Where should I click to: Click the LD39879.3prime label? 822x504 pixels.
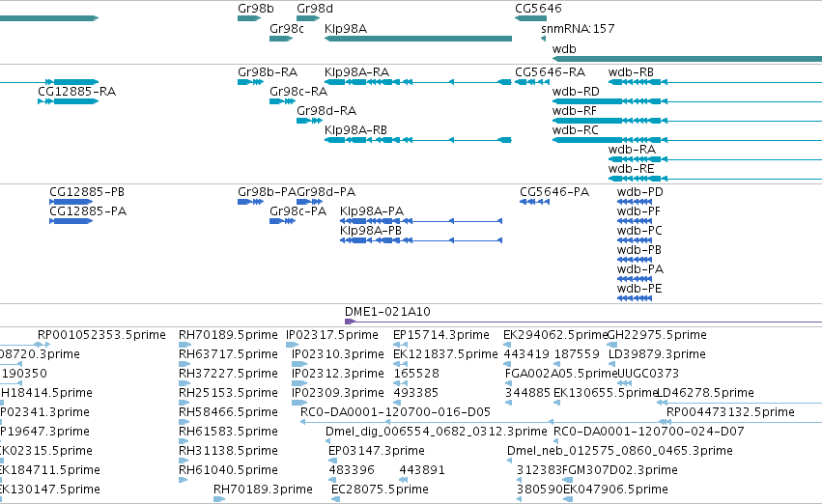(657, 354)
